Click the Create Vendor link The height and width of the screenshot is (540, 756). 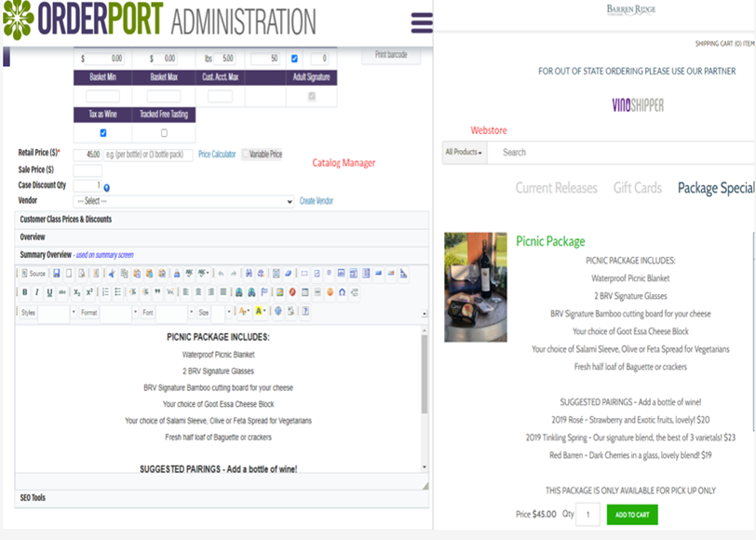pyautogui.click(x=317, y=201)
